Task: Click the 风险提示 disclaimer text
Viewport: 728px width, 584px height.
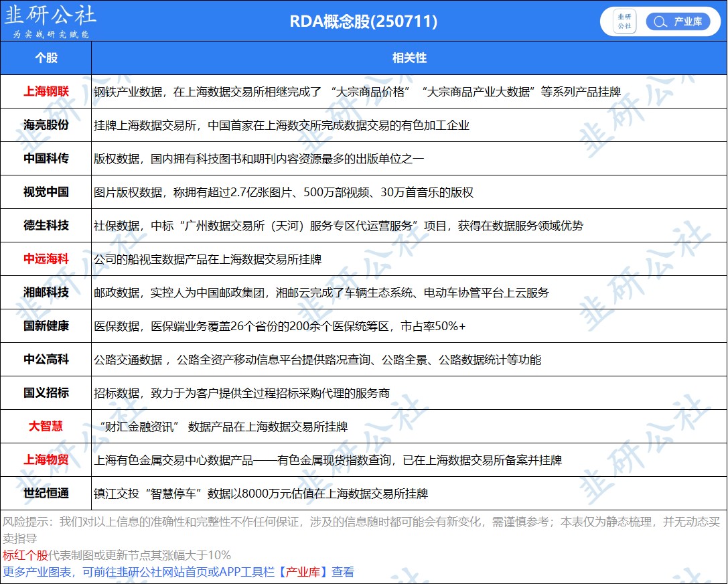Action: pyautogui.click(x=361, y=530)
